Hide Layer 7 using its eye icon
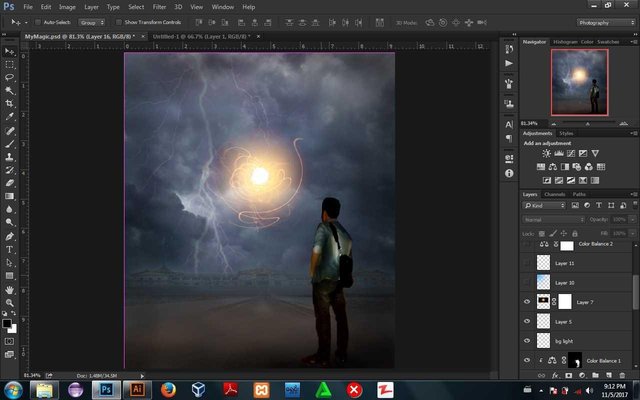640x400 pixels. [x=528, y=301]
